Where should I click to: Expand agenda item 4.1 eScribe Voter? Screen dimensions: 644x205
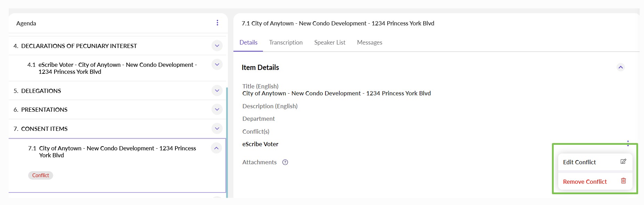[x=217, y=64]
